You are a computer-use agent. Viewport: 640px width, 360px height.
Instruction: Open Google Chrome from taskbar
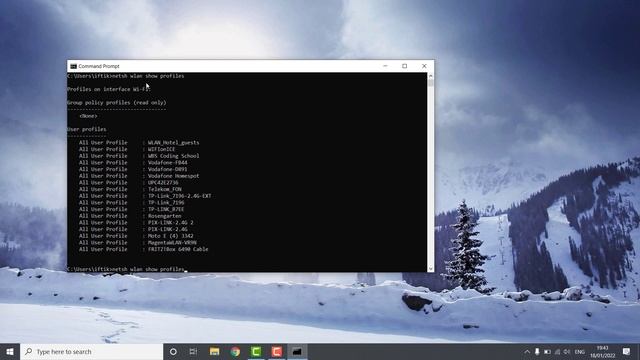[235, 351]
